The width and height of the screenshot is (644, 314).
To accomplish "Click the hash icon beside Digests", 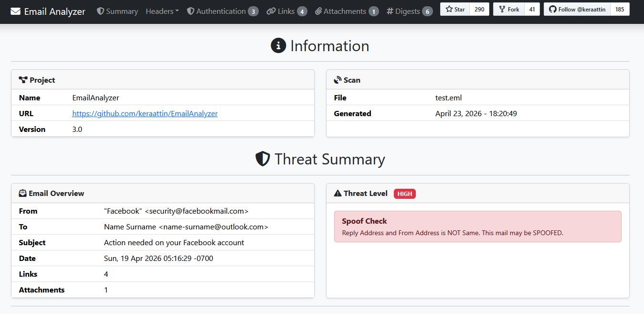I will [x=390, y=11].
